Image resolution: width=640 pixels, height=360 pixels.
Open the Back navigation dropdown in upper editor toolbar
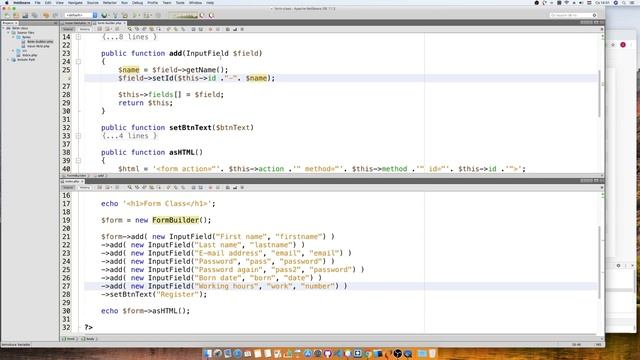(111, 29)
